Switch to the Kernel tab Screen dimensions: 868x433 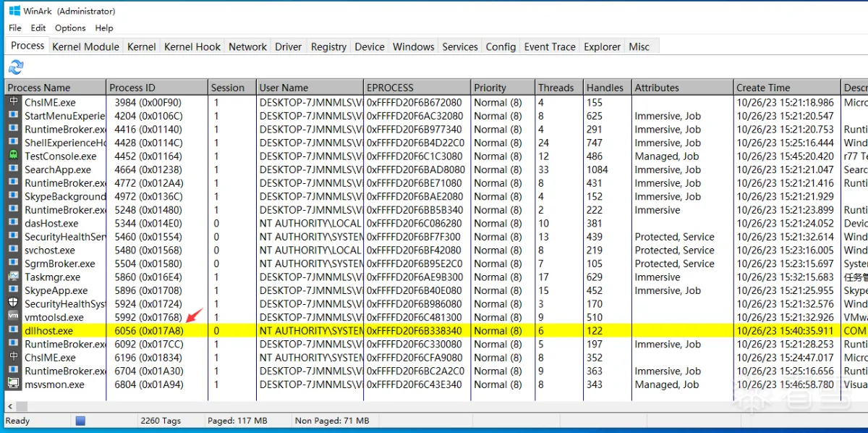point(141,46)
